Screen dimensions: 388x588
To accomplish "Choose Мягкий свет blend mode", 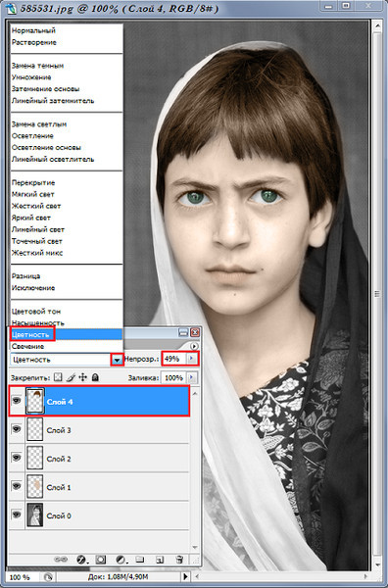I will pos(32,194).
